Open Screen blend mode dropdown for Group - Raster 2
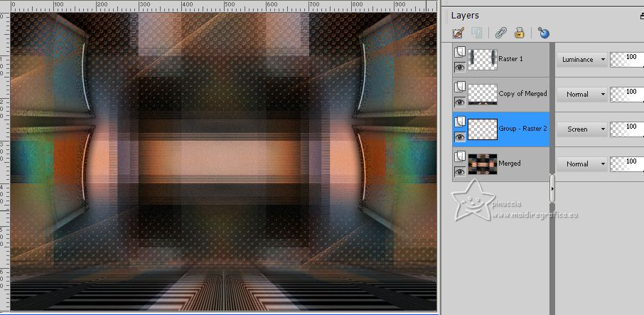This screenshot has width=644, height=315. (582, 129)
